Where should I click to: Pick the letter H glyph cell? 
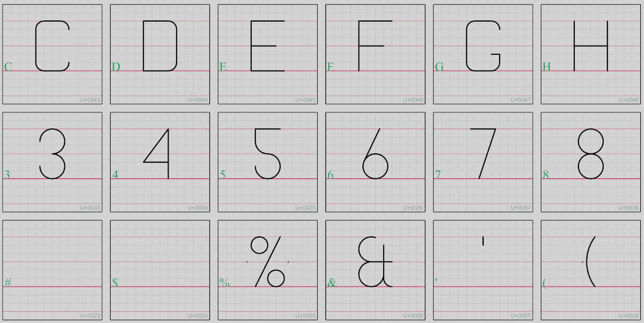[x=591, y=54]
